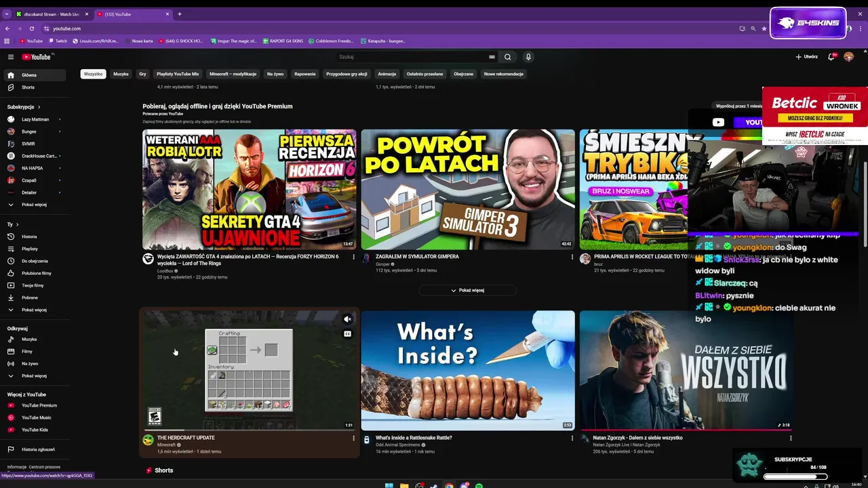Open Muzyka under Odkrywaj
This screenshot has width=868, height=488.
tap(35, 339)
